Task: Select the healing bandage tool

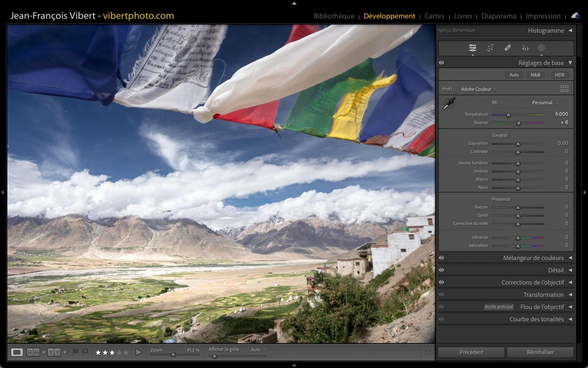Action: pyautogui.click(x=508, y=48)
